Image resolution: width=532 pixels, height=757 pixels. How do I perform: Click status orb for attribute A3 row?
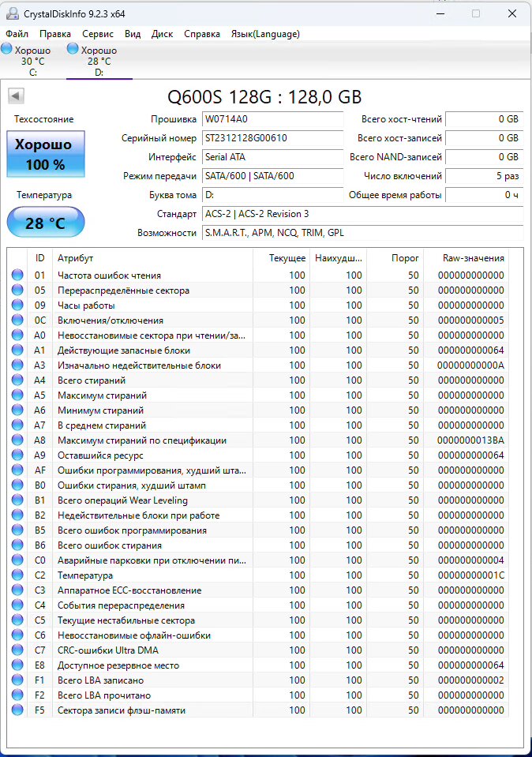[x=17, y=365]
